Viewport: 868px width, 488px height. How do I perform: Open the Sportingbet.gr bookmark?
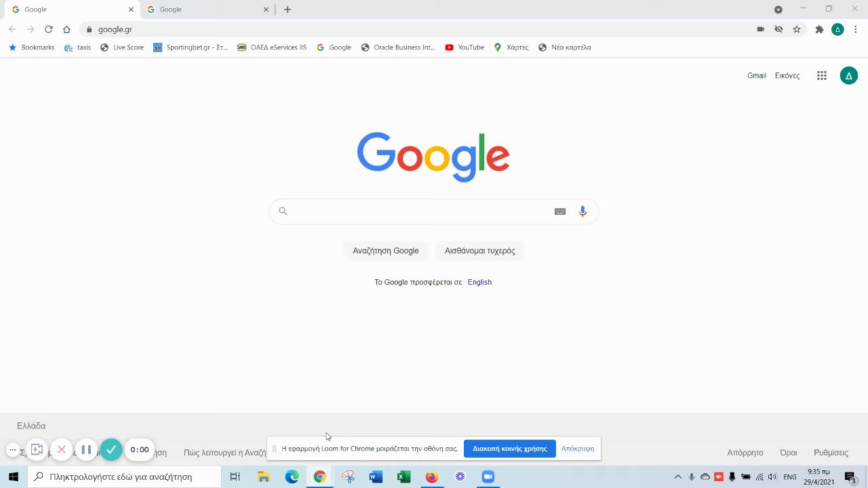(191, 47)
